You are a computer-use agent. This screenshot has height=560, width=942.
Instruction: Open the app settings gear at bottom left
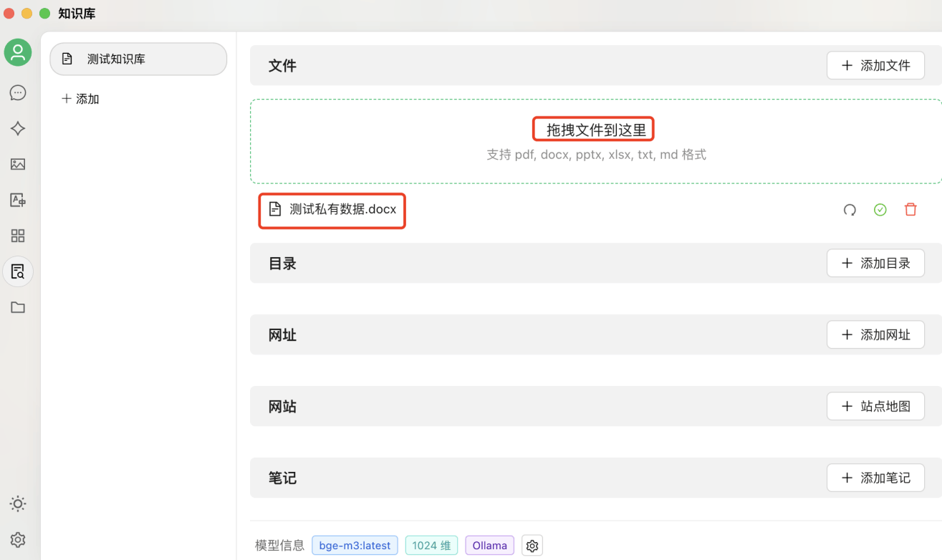click(x=18, y=539)
